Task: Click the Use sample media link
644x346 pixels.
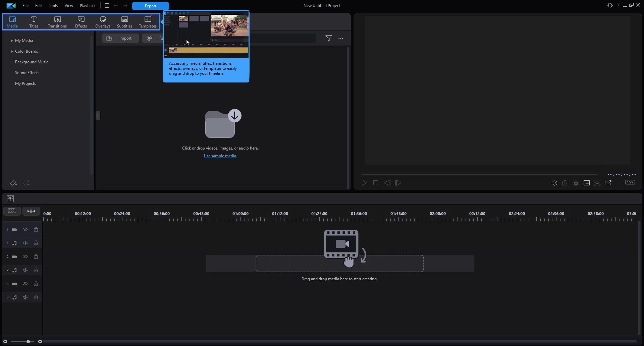Action: pyautogui.click(x=220, y=156)
